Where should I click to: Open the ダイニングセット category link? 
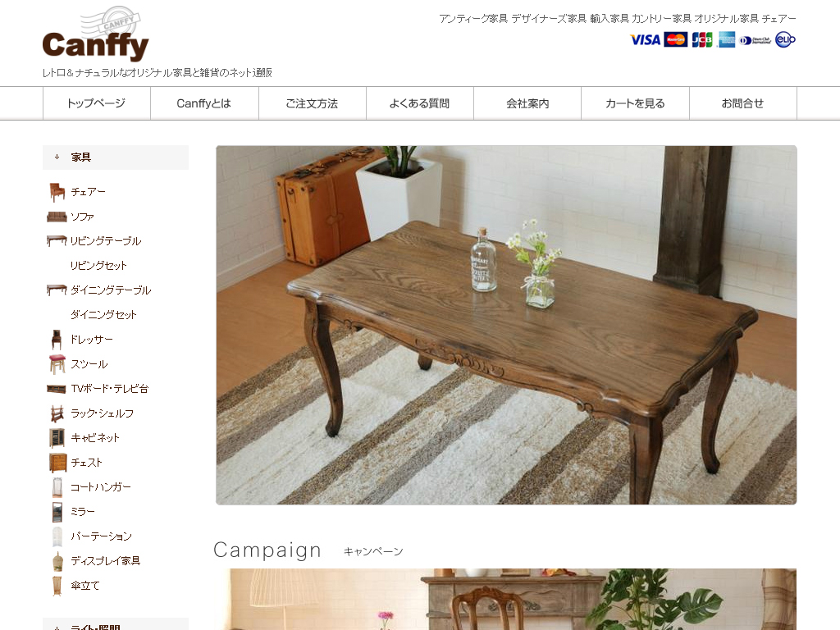click(x=103, y=315)
